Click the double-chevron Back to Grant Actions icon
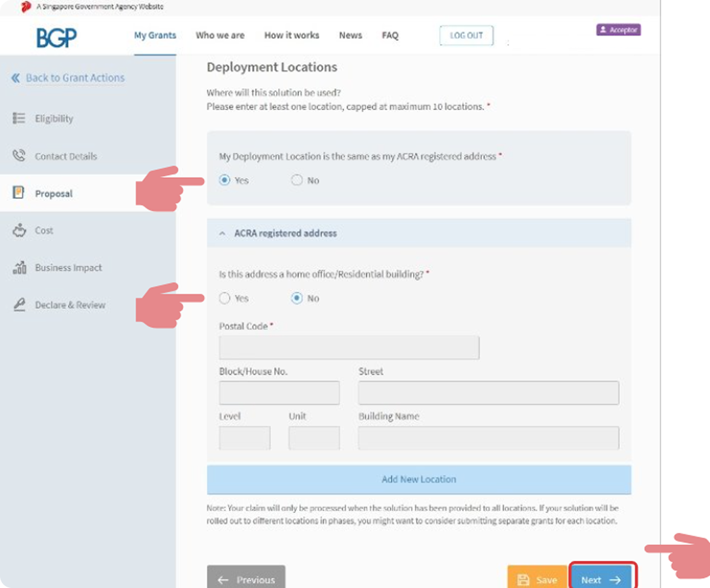Viewport: 710px width, 588px height. pyautogui.click(x=16, y=78)
